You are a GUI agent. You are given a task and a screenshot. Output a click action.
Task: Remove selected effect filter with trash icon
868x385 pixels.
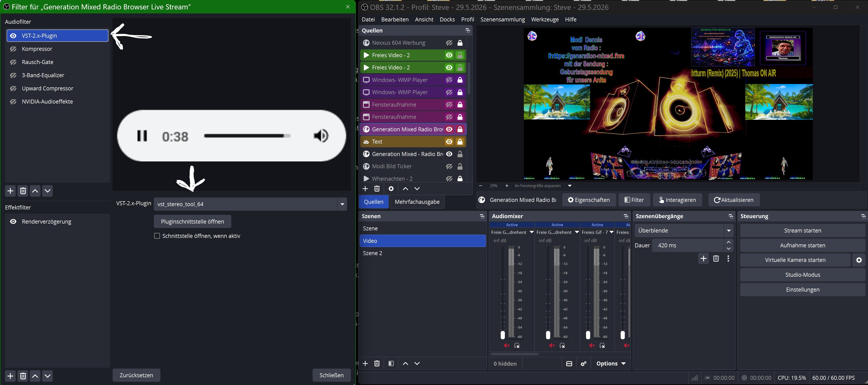[x=23, y=376]
